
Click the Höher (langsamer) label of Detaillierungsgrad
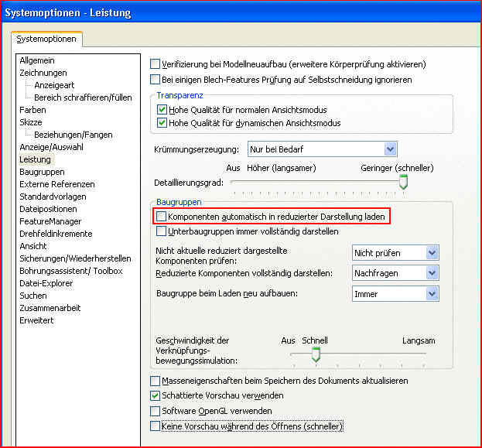coord(282,168)
